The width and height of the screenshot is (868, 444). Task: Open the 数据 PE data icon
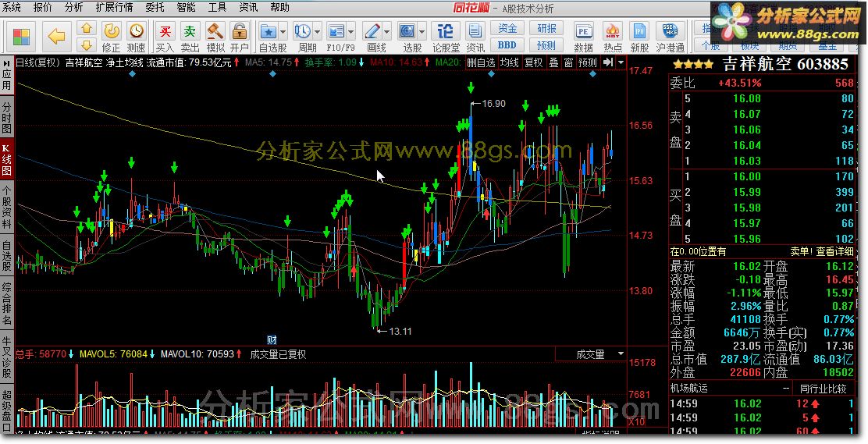pos(583,37)
